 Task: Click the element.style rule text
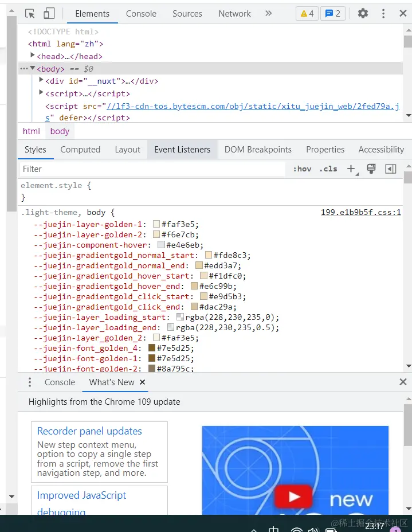pos(51,186)
